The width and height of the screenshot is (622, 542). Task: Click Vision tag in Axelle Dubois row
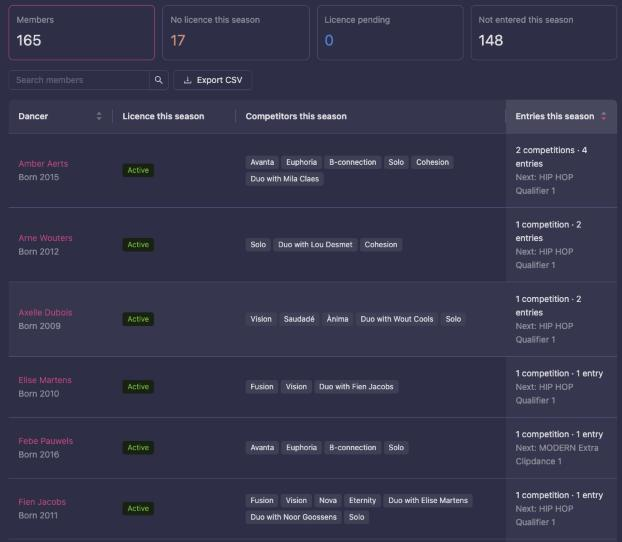tap(261, 319)
